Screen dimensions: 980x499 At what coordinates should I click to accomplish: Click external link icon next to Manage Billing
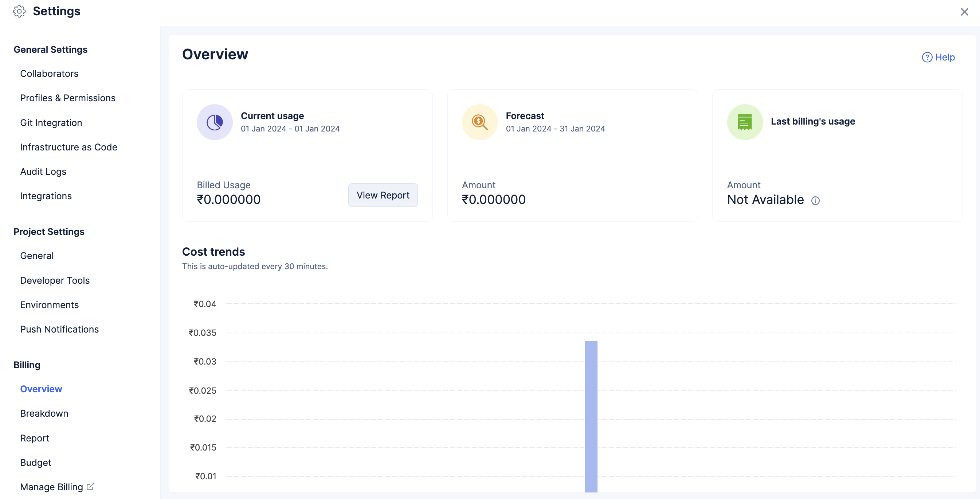[91, 487]
